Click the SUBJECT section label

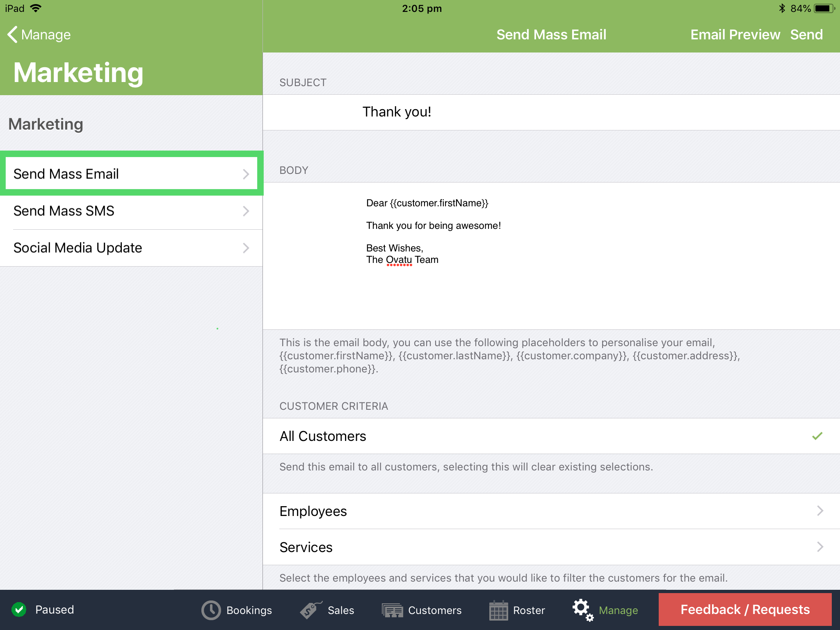point(303,82)
